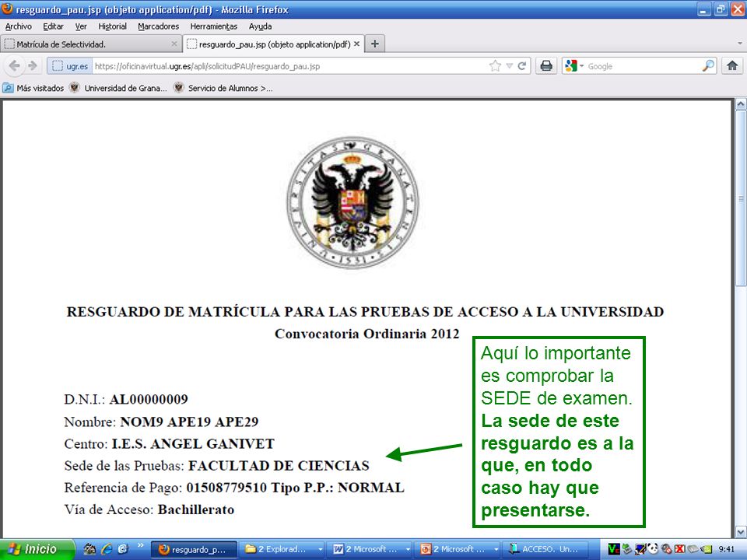Click the Bachillerato access route text
This screenshot has width=747, height=560.
(196, 509)
